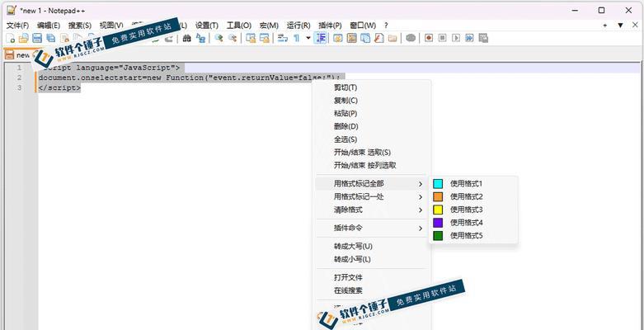Open the 运行(R) menu
Viewport: 644px width, 330px height.
click(298, 25)
